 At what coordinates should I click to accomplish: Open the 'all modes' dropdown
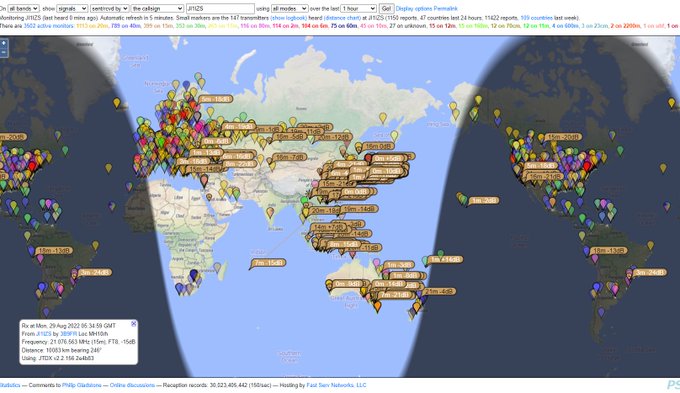289,8
